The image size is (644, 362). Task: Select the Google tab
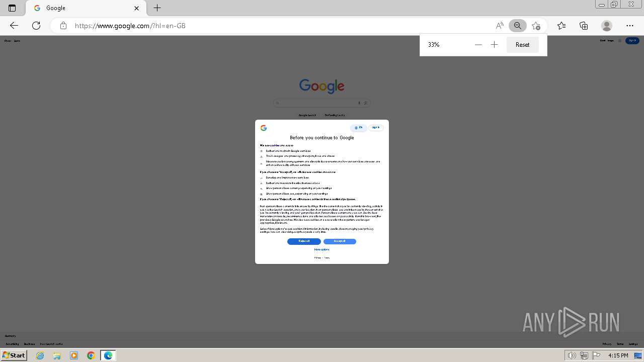pos(86,8)
